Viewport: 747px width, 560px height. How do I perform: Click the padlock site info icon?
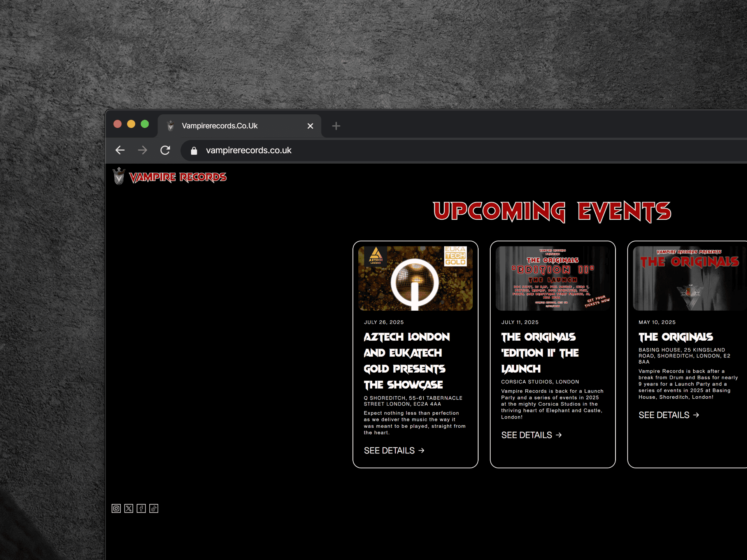(194, 151)
